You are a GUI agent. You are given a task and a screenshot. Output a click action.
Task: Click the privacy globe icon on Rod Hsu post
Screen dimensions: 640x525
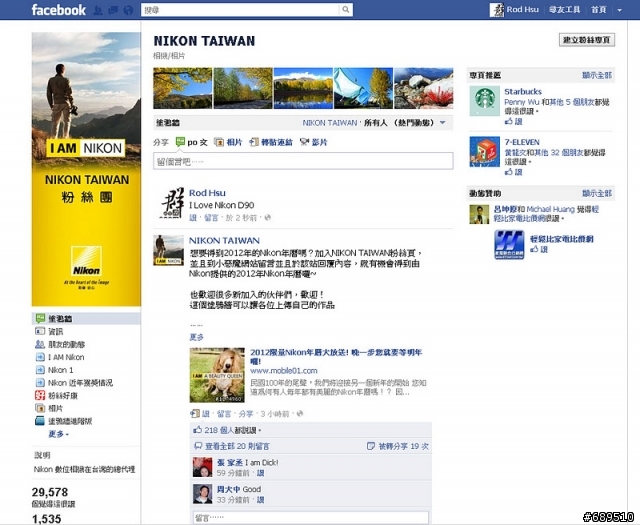[268, 218]
